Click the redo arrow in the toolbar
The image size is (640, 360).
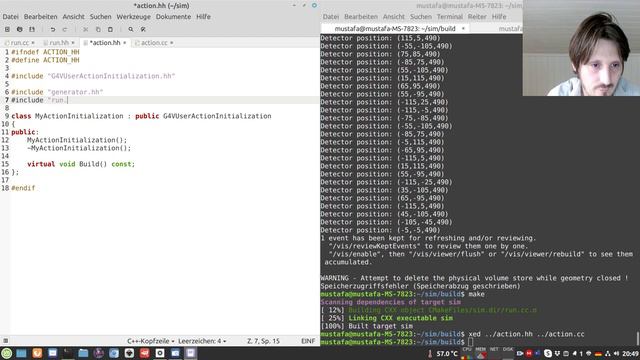[x=65, y=29]
